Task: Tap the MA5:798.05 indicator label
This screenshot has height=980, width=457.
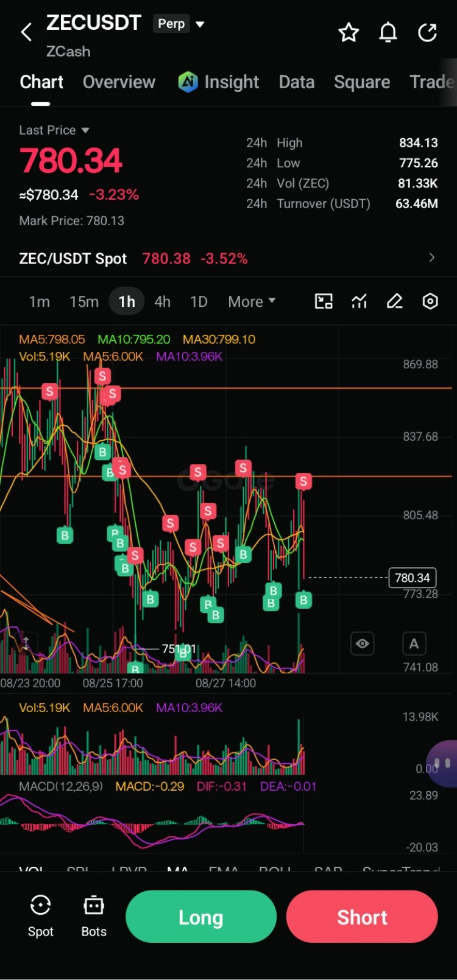Action: [x=52, y=339]
